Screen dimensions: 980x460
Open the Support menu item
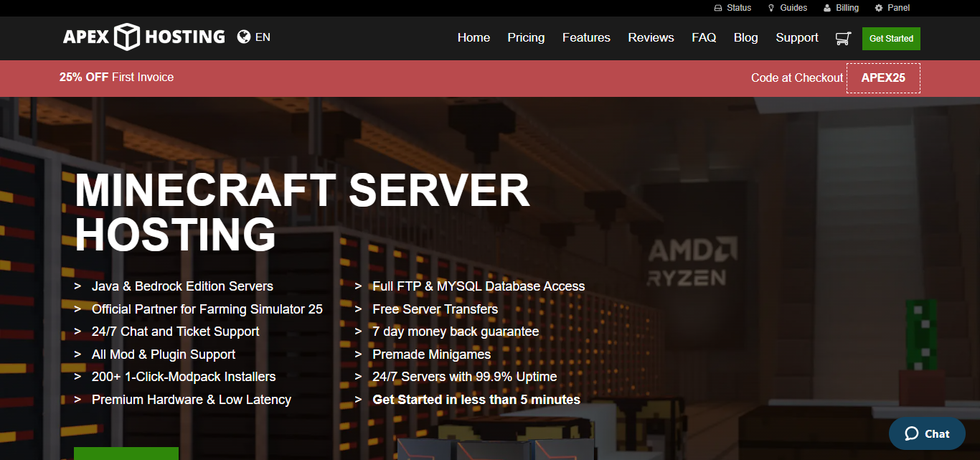796,38
